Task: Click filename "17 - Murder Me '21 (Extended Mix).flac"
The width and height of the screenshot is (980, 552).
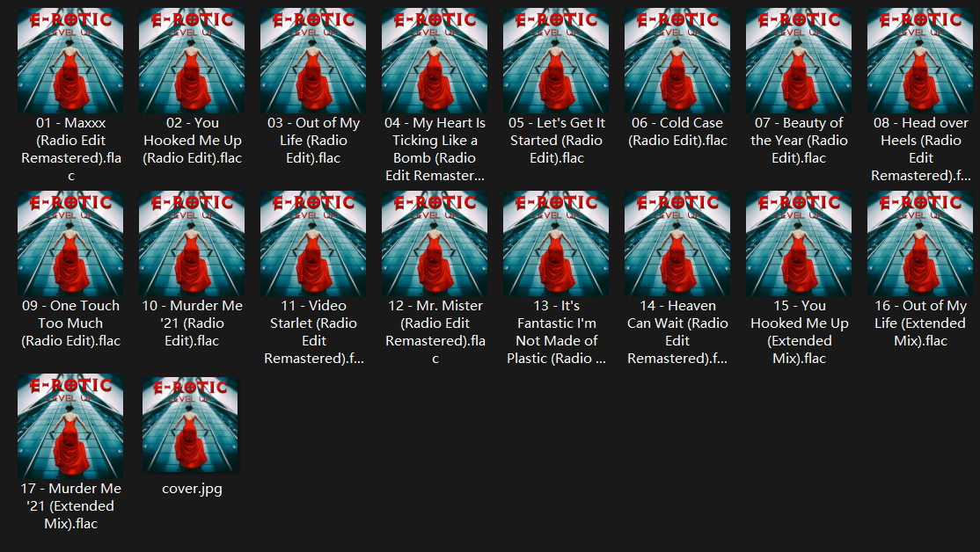Action: [x=71, y=506]
